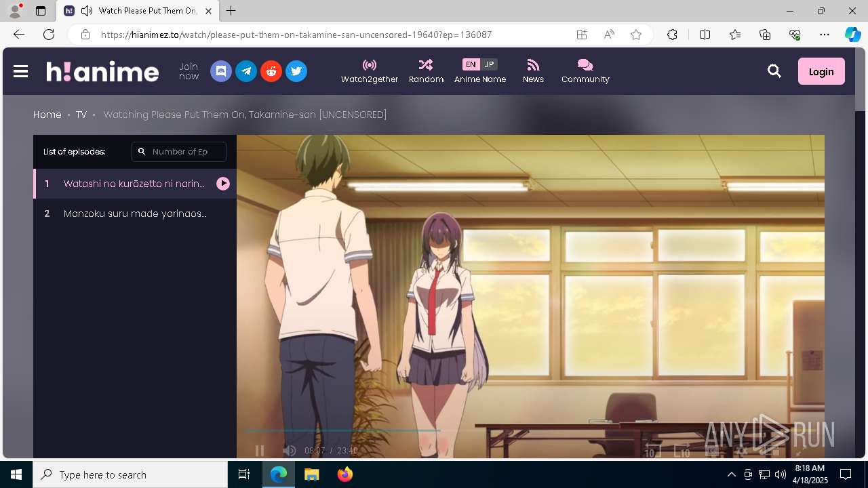The image size is (868, 488).
Task: Pause the video playback
Action: click(259, 451)
